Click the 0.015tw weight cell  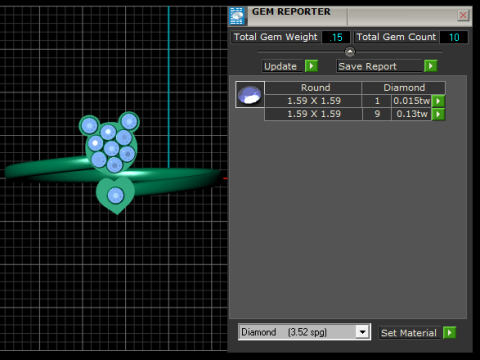(x=412, y=101)
